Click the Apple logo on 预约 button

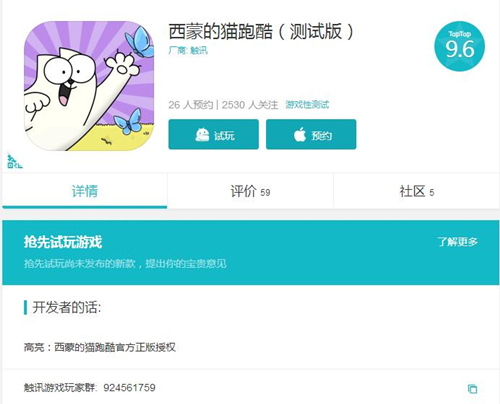[300, 134]
